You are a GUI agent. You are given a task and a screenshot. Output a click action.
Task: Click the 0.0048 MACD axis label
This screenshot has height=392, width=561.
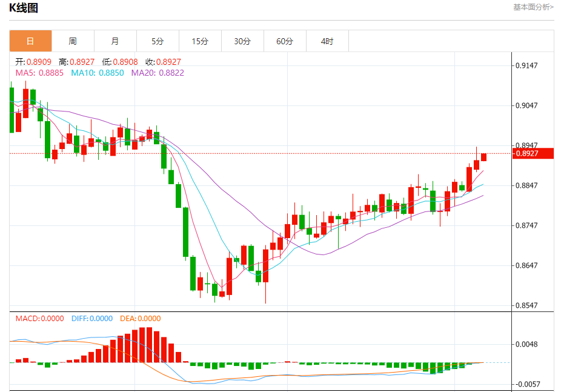(x=526, y=344)
